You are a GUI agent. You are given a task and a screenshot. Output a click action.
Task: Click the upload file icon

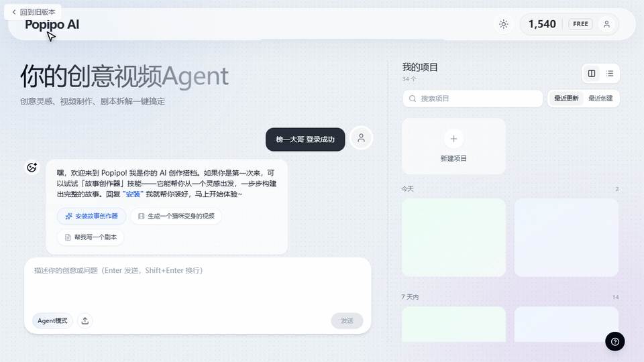click(x=85, y=320)
